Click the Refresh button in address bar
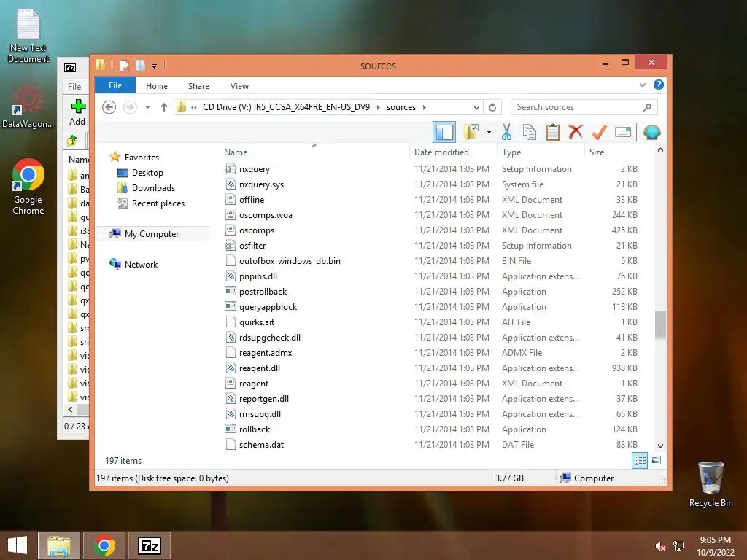This screenshot has height=560, width=747. 492,107
